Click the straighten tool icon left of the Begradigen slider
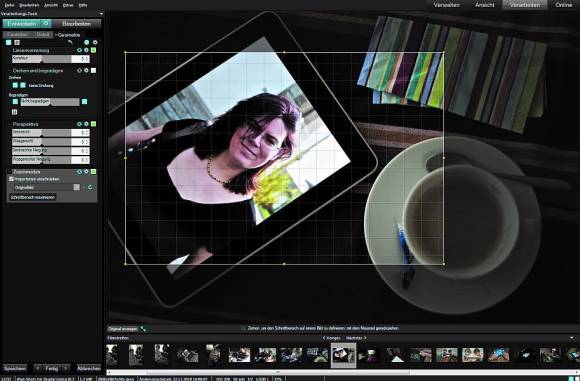This screenshot has width=580, height=381. pyautogui.click(x=15, y=101)
